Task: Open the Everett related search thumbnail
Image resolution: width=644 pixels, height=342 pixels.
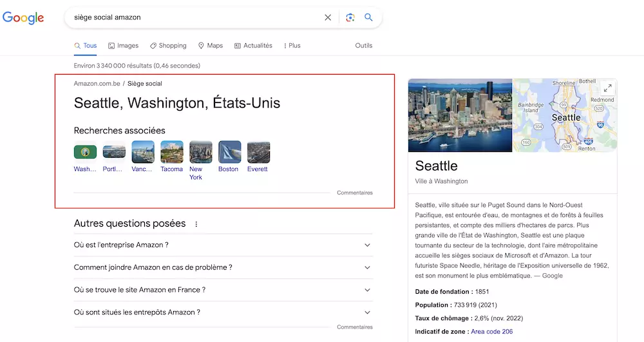Action: [259, 152]
